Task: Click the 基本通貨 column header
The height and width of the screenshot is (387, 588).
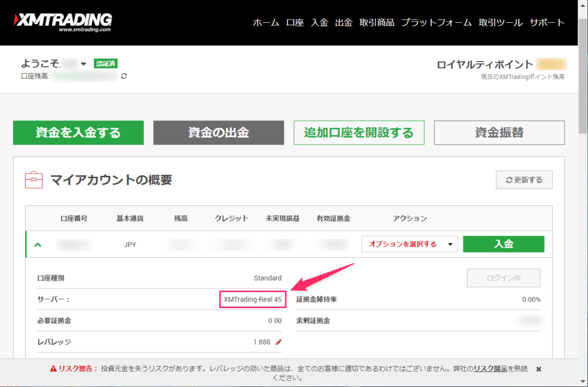Action: (x=130, y=218)
